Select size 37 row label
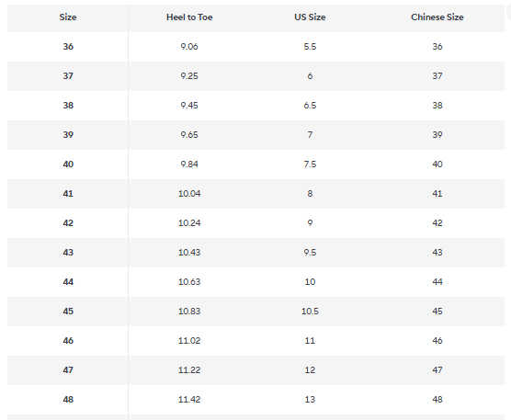The width and height of the screenshot is (511, 420). pyautogui.click(x=68, y=76)
